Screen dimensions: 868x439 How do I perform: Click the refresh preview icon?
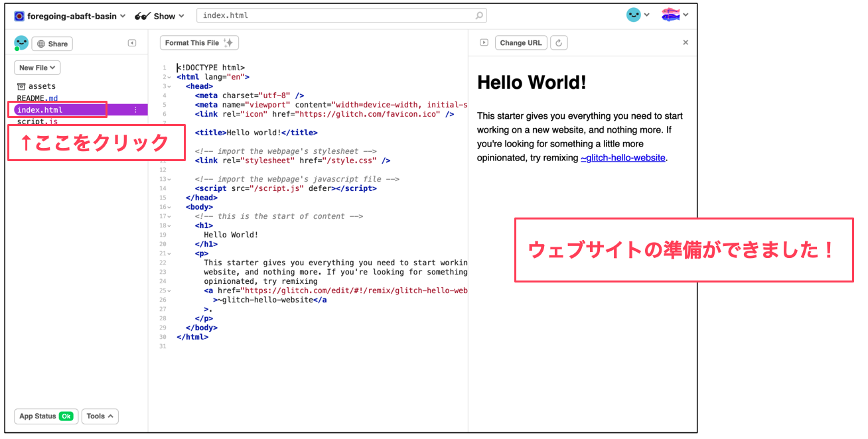point(559,43)
